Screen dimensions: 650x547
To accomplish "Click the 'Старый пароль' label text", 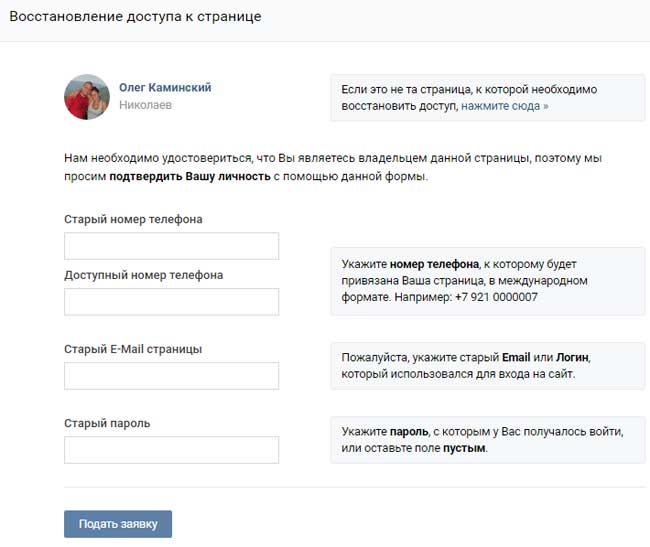I will click(107, 423).
